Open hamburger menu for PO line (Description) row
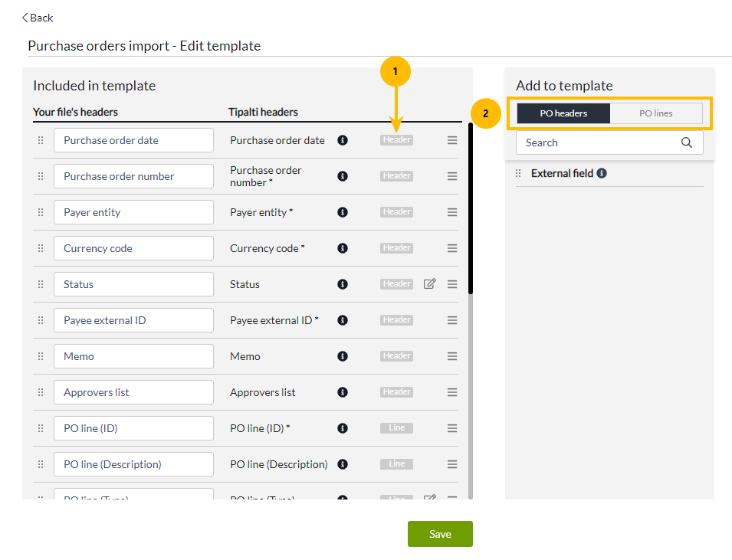This screenshot has width=732, height=560. 452,464
